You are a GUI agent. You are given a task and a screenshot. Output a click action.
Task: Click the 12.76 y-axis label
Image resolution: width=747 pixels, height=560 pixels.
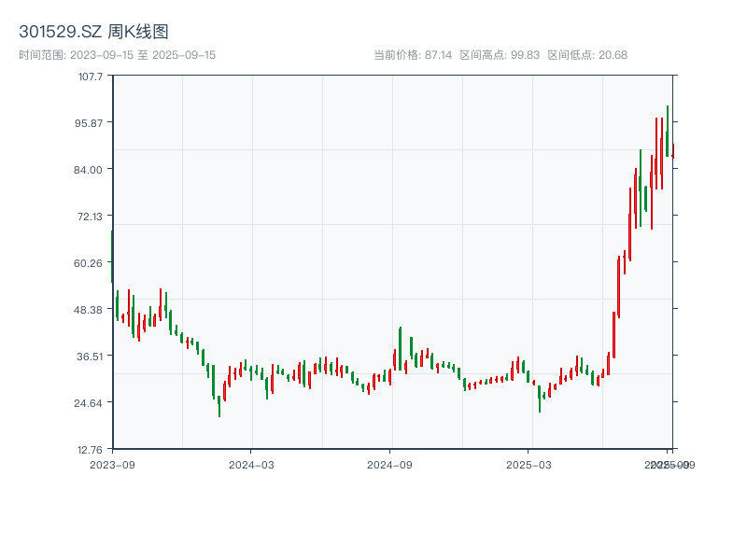pos(88,449)
